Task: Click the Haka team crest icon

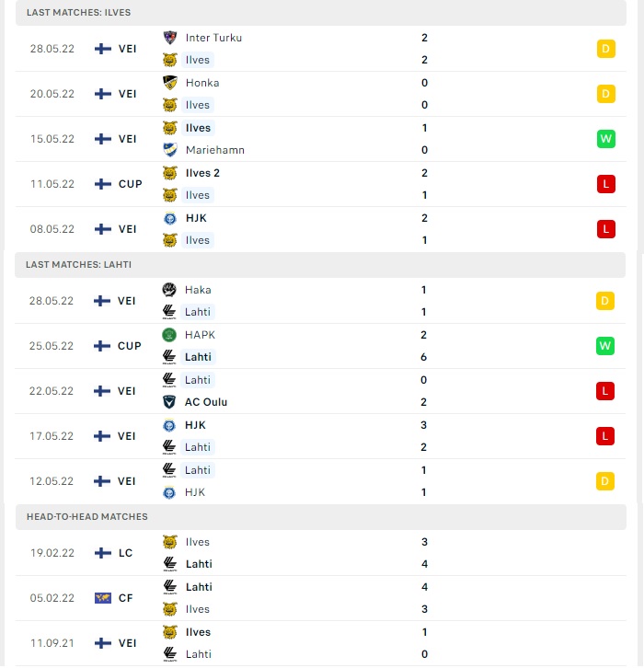Action: pos(169,290)
